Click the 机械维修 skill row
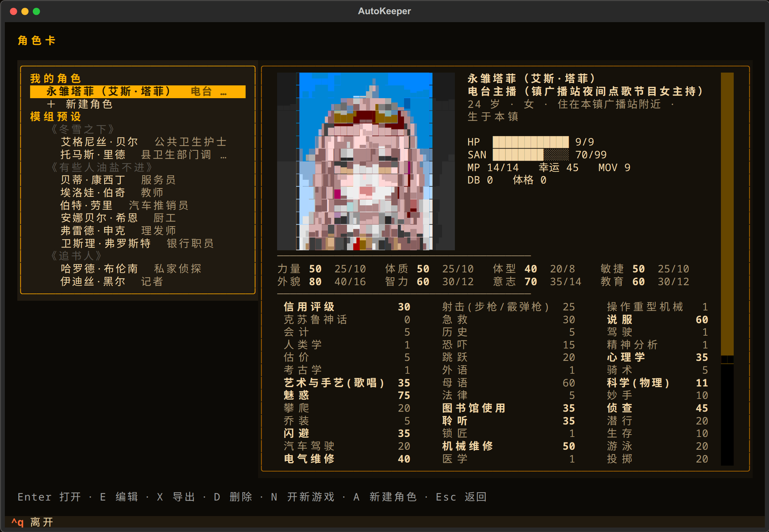 tap(508, 446)
